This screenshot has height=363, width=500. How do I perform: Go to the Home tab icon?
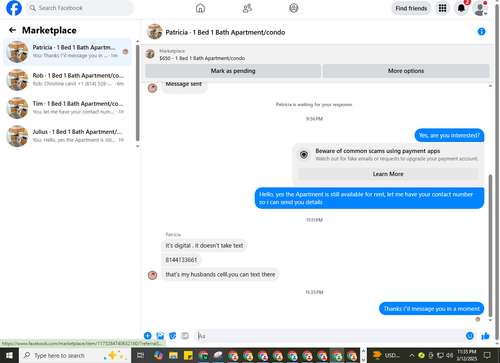point(200,8)
